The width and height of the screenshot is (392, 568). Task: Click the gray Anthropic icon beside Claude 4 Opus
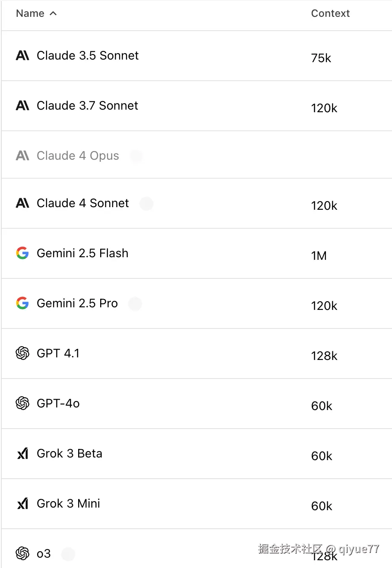22,156
